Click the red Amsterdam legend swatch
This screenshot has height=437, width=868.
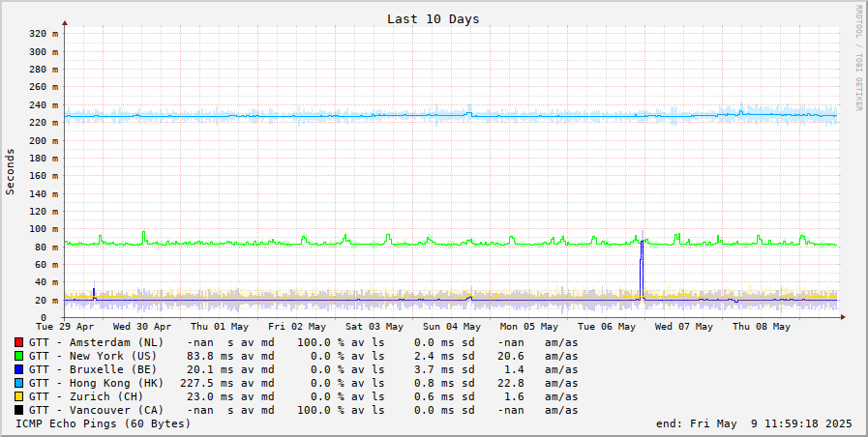pos(18,342)
